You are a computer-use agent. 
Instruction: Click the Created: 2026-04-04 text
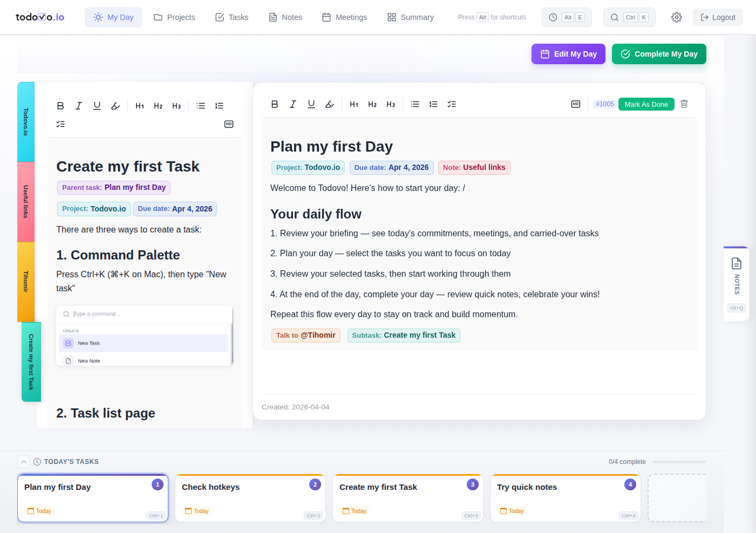coord(296,407)
